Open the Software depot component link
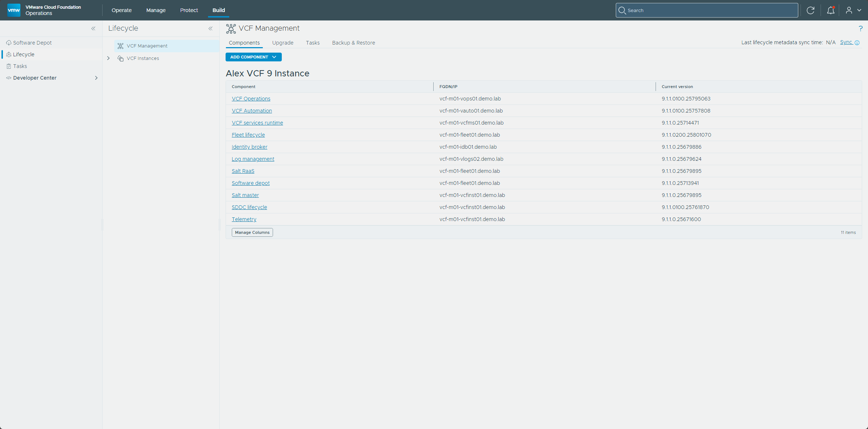Image resolution: width=868 pixels, height=429 pixels. [x=250, y=183]
